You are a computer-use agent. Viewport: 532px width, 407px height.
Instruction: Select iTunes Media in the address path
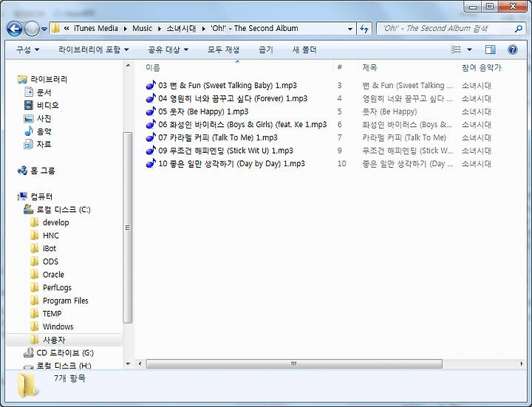96,29
